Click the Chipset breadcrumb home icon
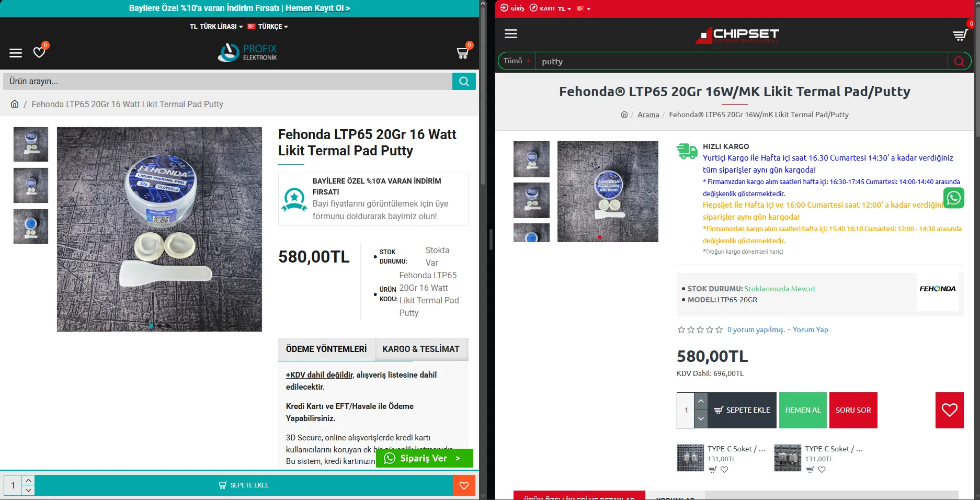The height and width of the screenshot is (500, 980). 624,115
